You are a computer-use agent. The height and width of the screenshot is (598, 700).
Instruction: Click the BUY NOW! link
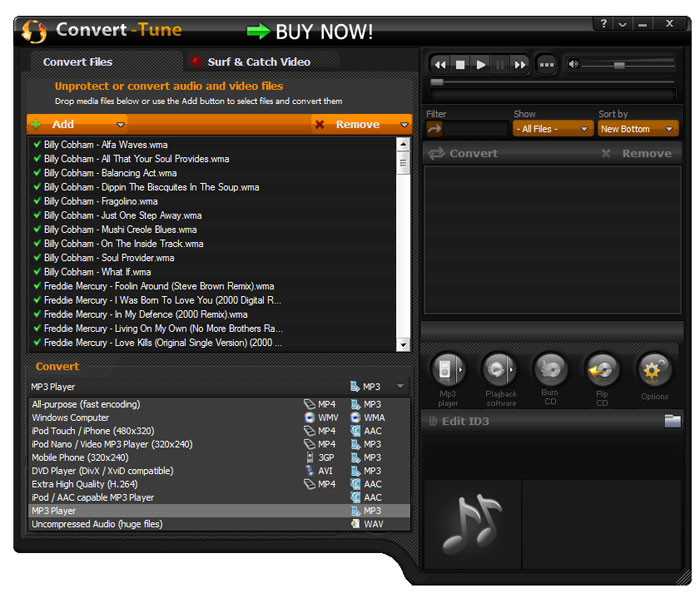coord(310,32)
